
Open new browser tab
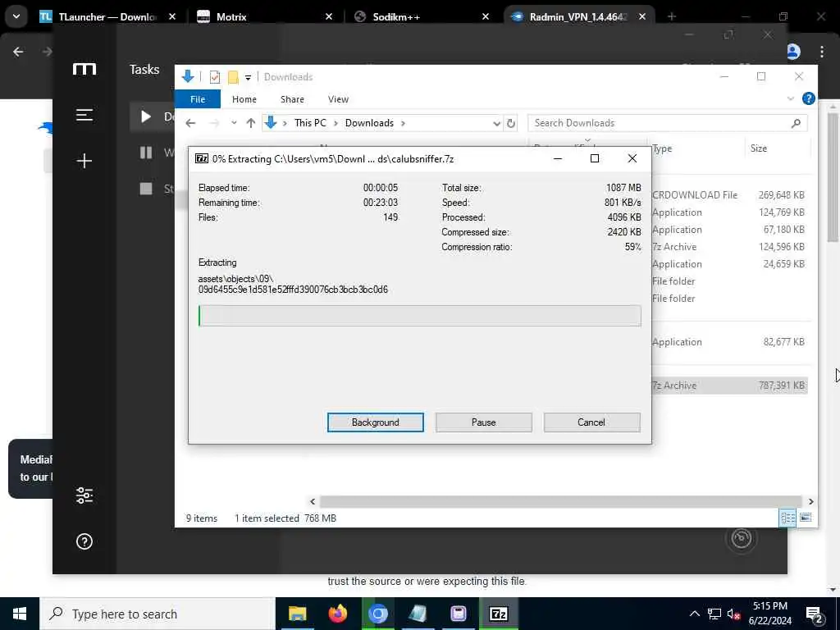671,16
